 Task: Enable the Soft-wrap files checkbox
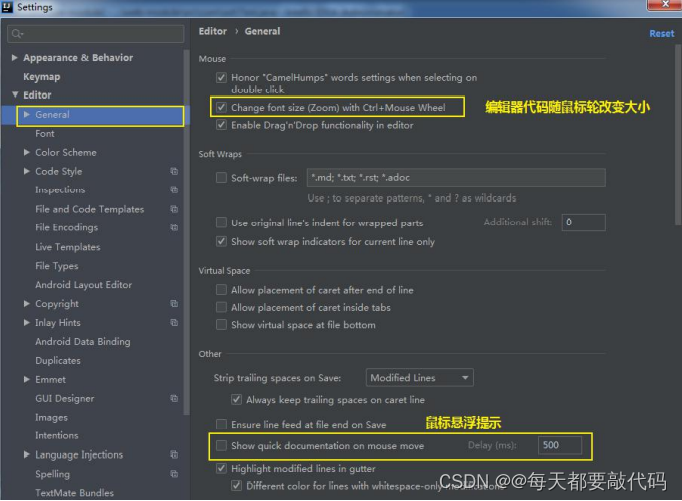pos(221,177)
